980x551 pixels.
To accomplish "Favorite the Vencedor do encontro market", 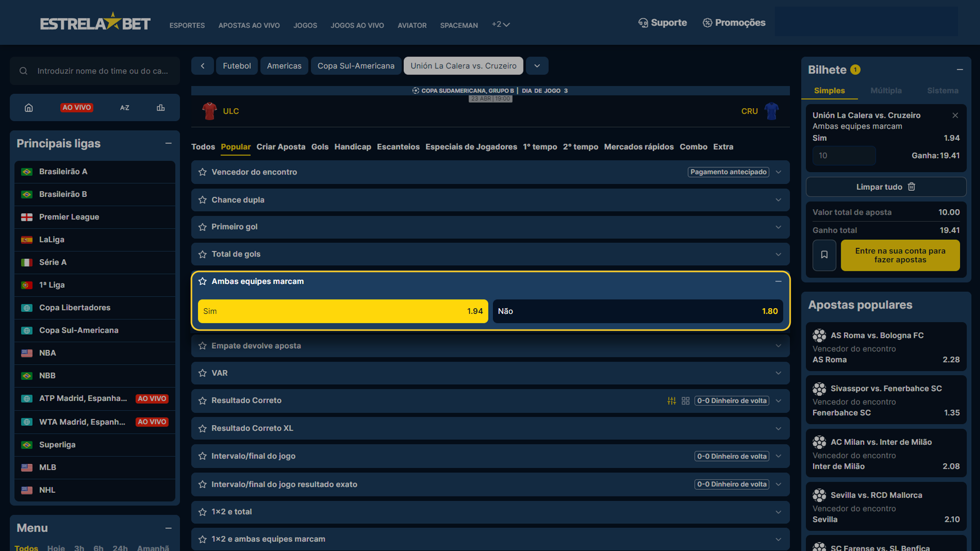I will click(x=203, y=172).
